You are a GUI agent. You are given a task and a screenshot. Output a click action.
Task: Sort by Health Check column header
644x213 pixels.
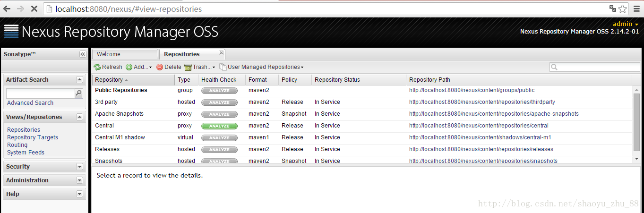click(x=222, y=80)
